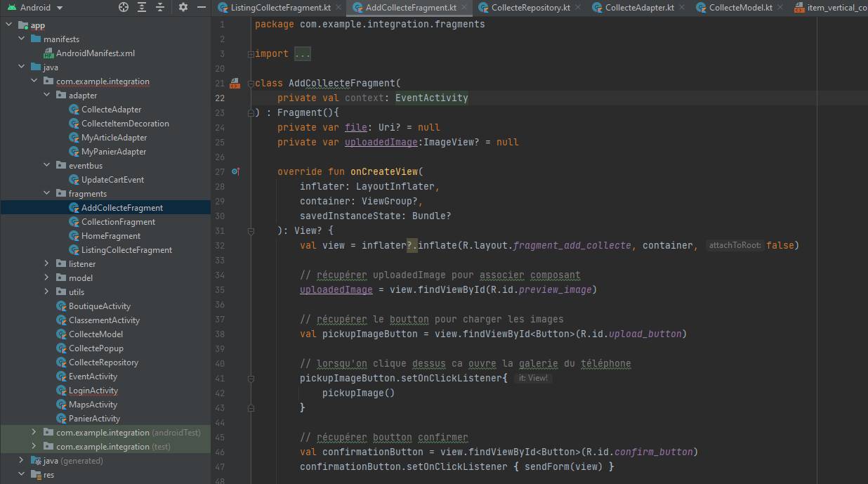
Task: Click the Kotlin icon beside MyArticleAdapter
Action: [74, 138]
